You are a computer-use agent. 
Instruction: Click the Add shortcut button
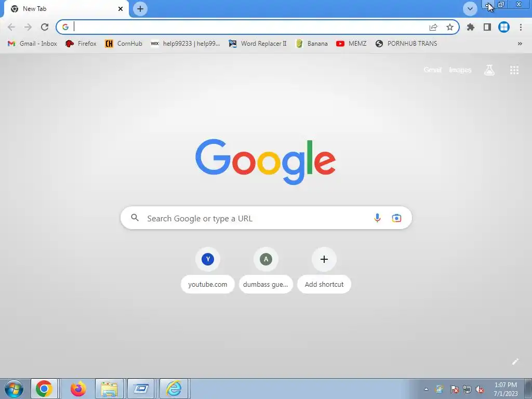coord(324,270)
